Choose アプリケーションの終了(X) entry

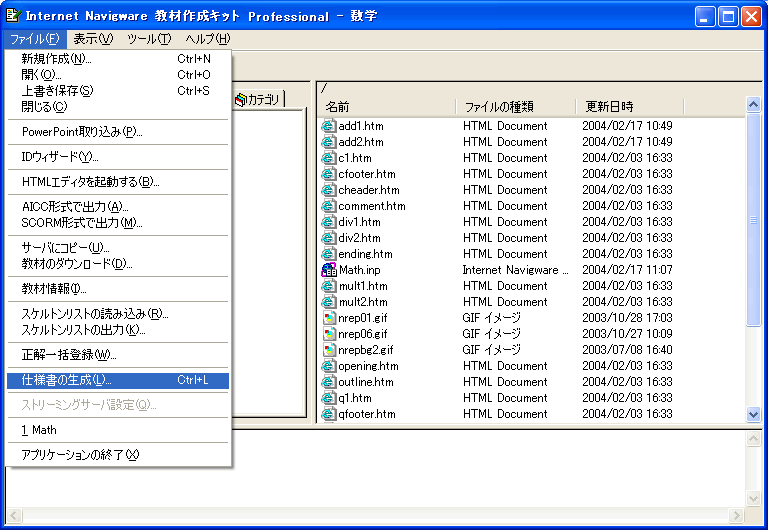(x=118, y=455)
